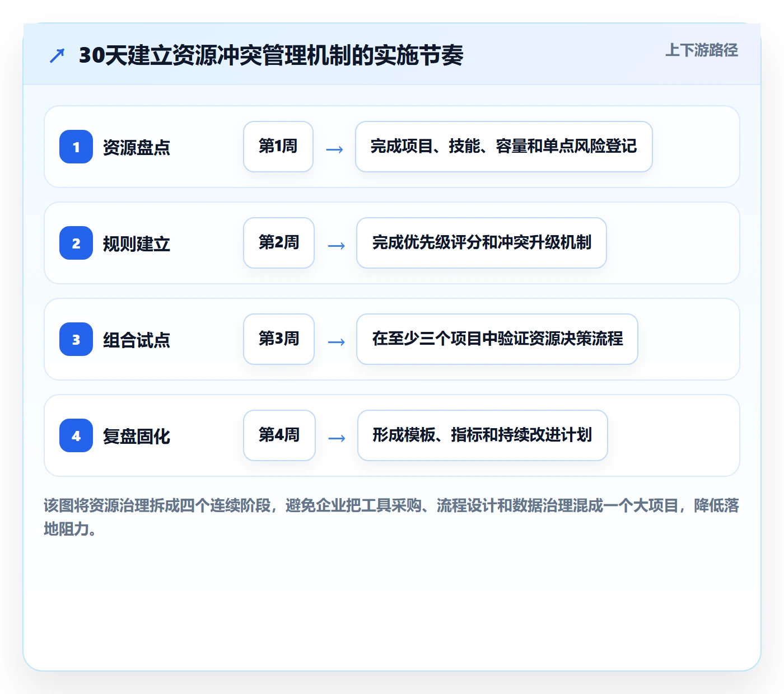The width and height of the screenshot is (784, 694).
Task: Click the caption paragraph starting 该图将资源治理
Action: (x=391, y=517)
